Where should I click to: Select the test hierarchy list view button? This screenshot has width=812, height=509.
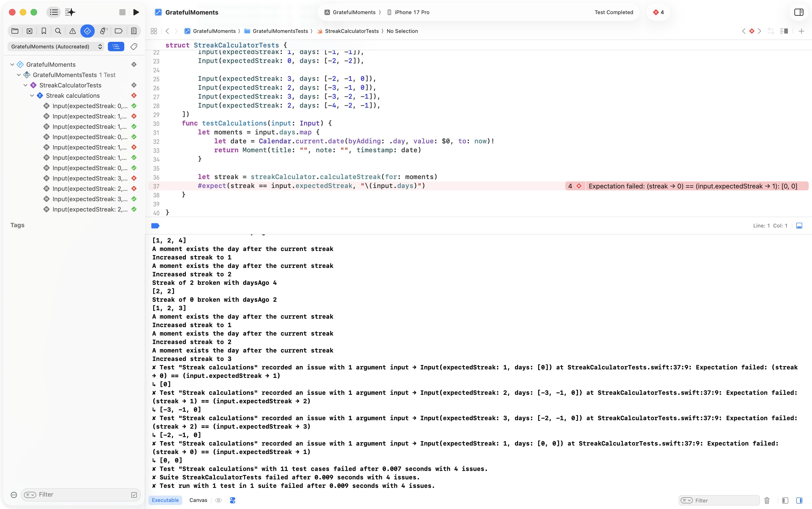116,47
